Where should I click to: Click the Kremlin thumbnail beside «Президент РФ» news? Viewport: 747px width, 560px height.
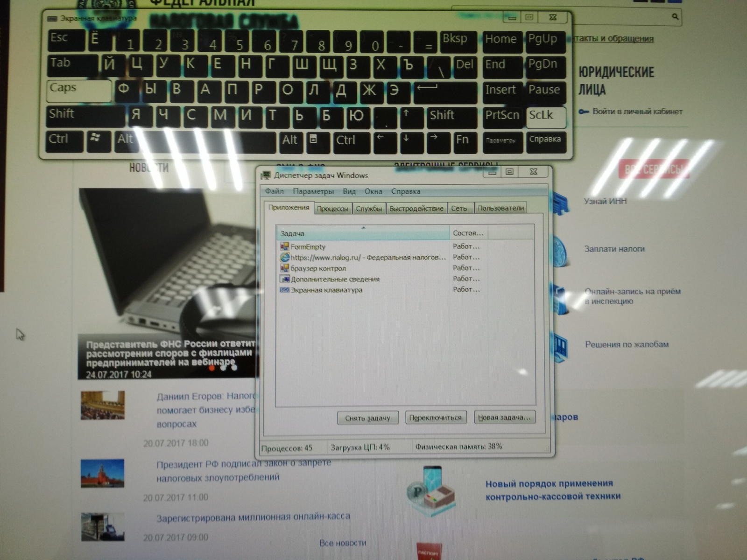(103, 473)
